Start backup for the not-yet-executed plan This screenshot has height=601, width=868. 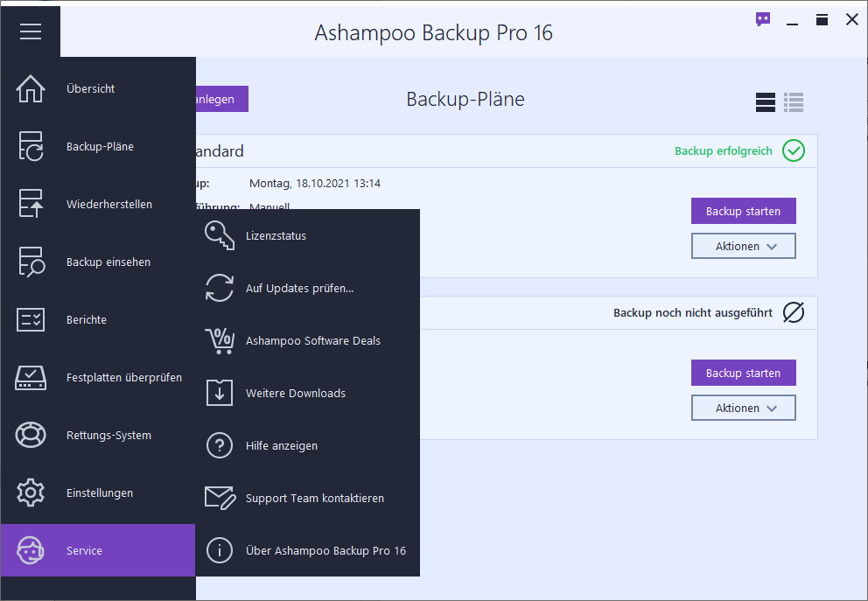pyautogui.click(x=744, y=373)
